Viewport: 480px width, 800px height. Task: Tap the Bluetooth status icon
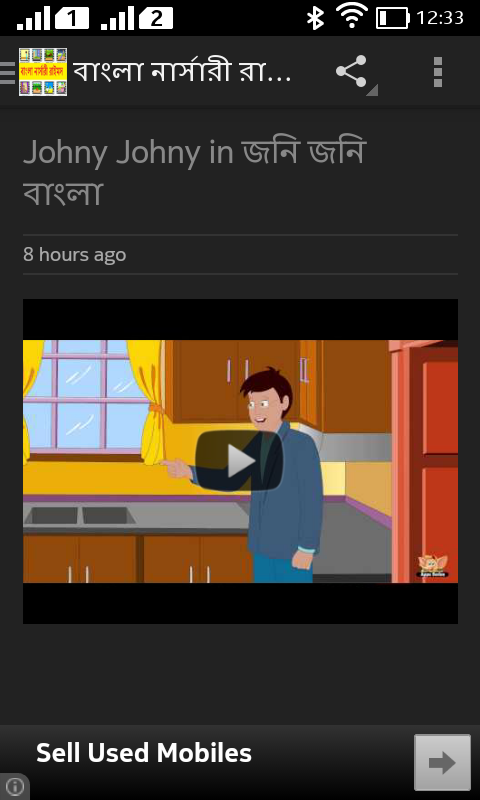[315, 18]
